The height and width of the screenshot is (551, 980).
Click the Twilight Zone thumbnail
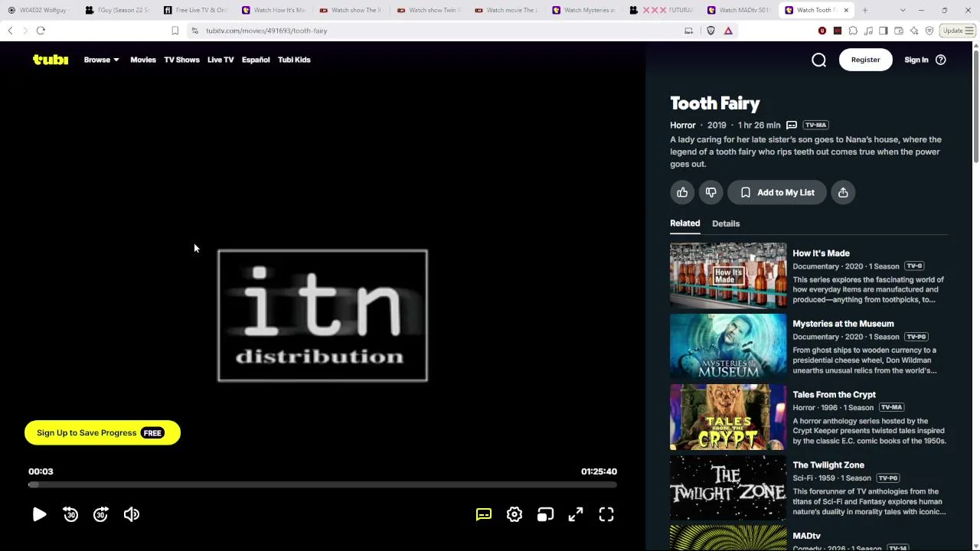728,487
